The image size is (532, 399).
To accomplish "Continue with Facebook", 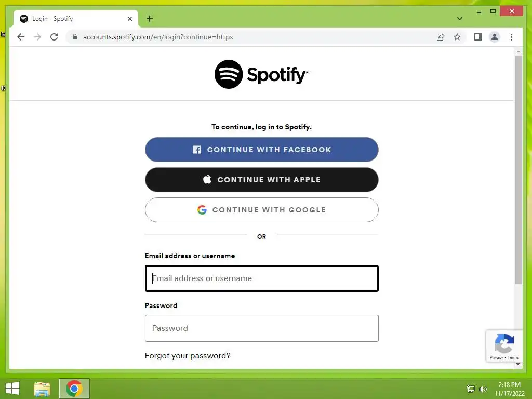I will pos(262,150).
